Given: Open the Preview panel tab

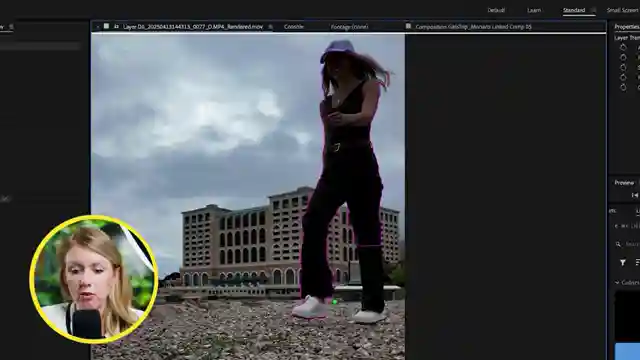Looking at the screenshot, I should point(624,183).
